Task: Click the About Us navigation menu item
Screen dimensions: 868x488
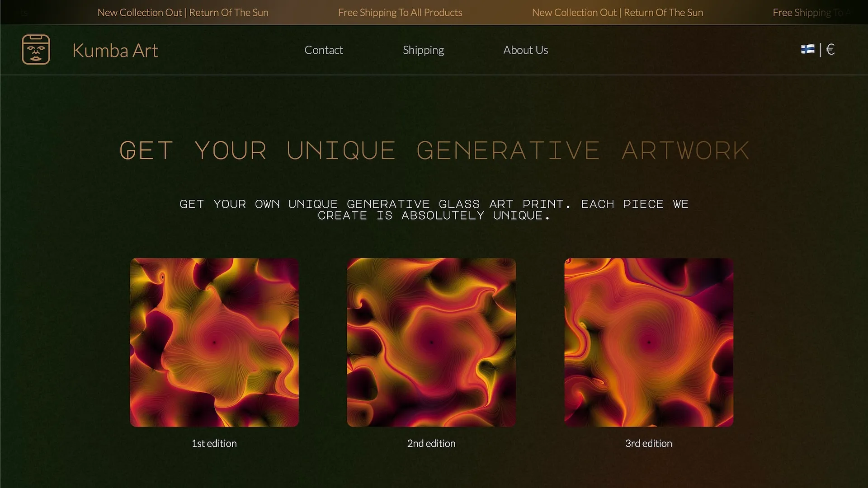Action: [525, 49]
